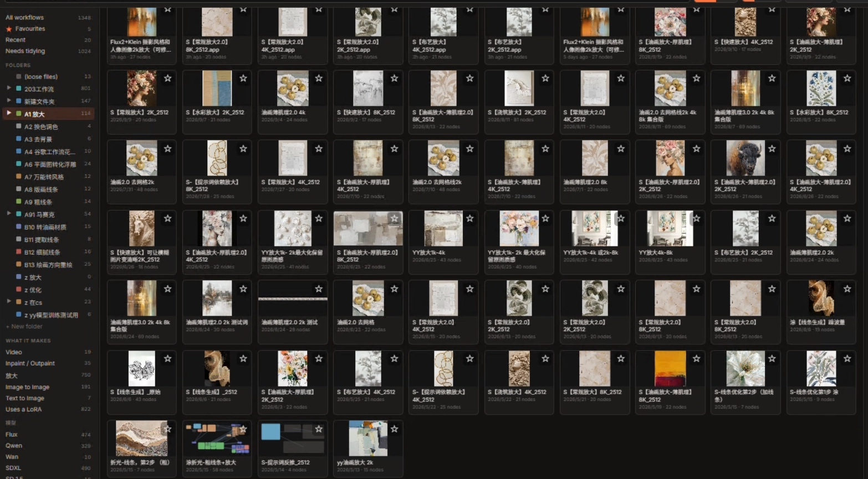The width and height of the screenshot is (868, 479).
Task: Open the 折光-线条, 第2步 workflow thumbnail
Action: (x=141, y=439)
